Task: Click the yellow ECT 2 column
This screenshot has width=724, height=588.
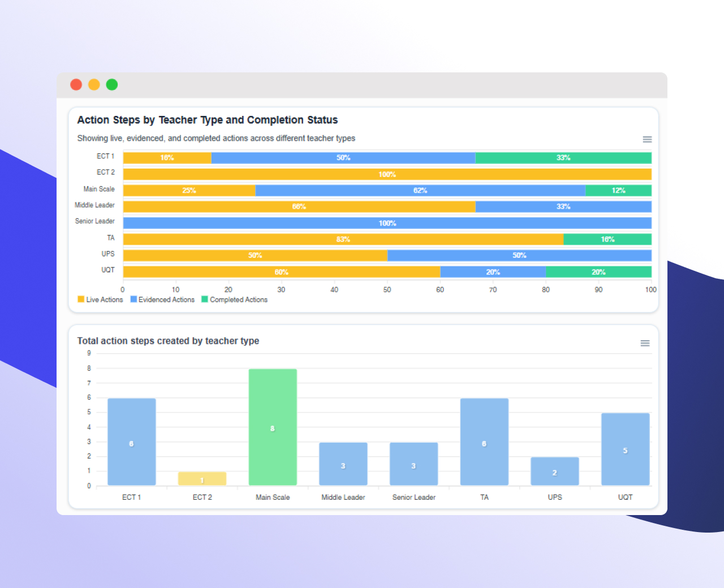Action: (202, 479)
